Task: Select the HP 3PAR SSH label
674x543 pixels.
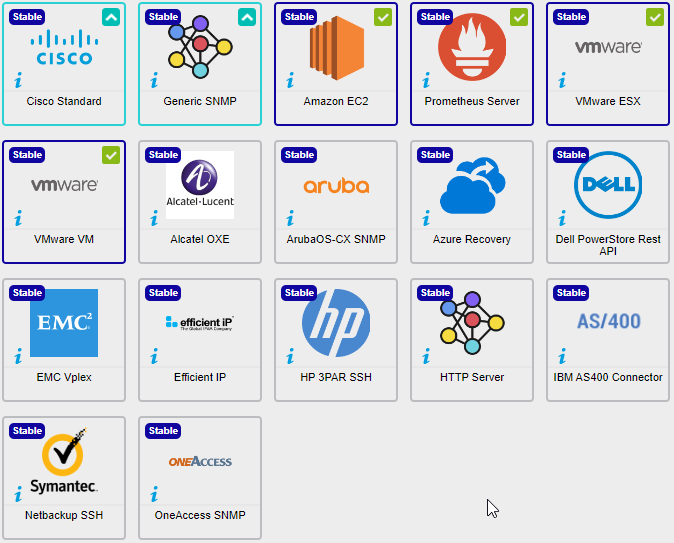Action: (336, 377)
